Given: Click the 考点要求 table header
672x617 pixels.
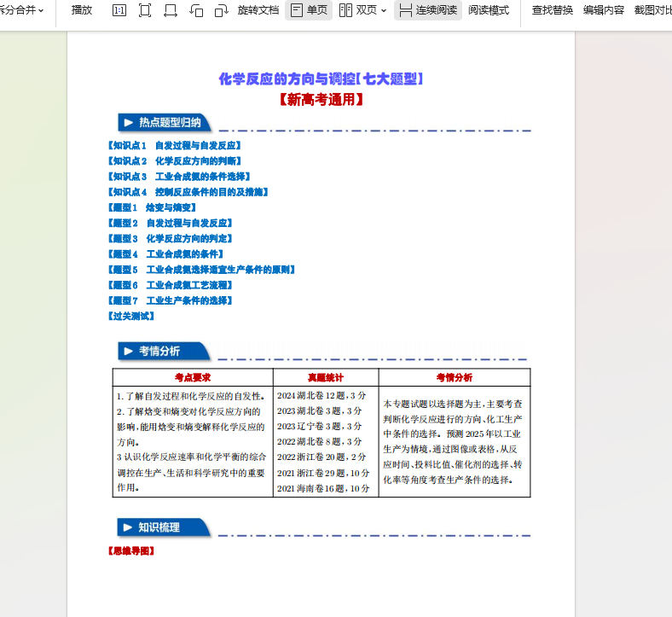Looking at the screenshot, I should pos(193,377).
